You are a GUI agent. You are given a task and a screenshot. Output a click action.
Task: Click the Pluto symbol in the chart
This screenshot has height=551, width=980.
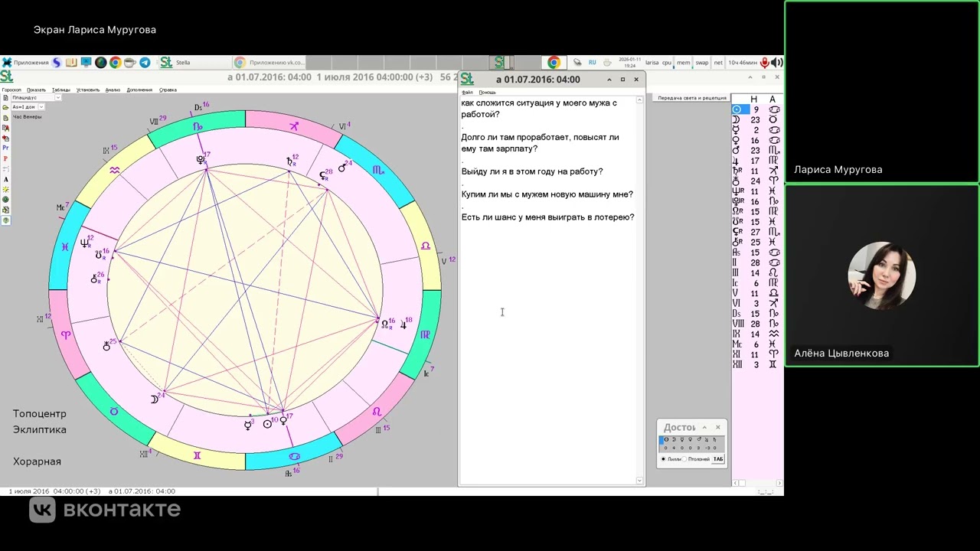point(201,159)
